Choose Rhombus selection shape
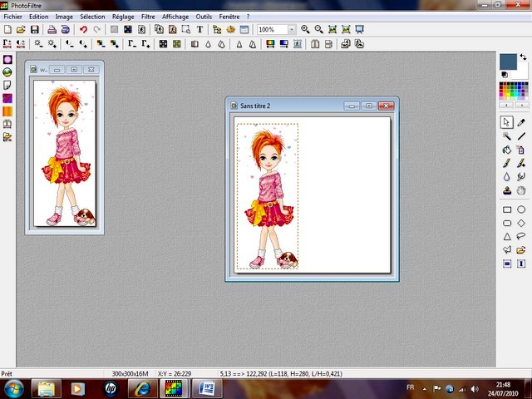Viewport: 532px width, 399px height. 521,223
